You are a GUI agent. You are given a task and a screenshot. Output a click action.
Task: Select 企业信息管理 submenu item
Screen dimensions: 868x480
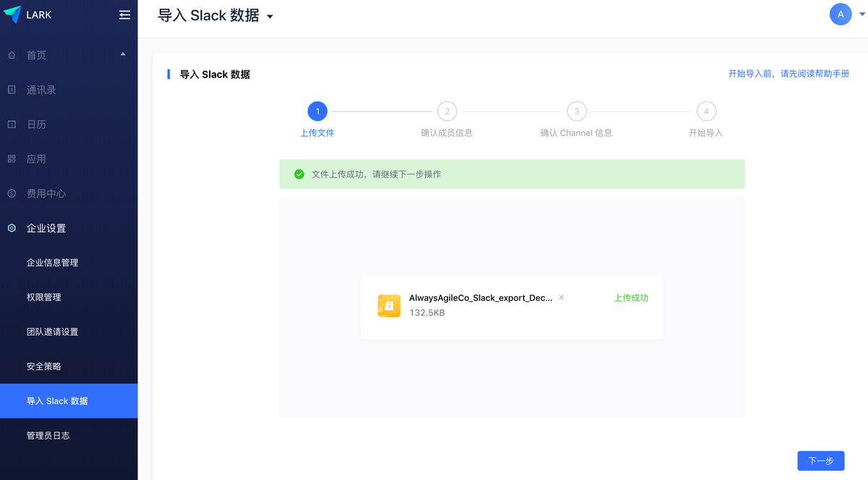pos(52,262)
